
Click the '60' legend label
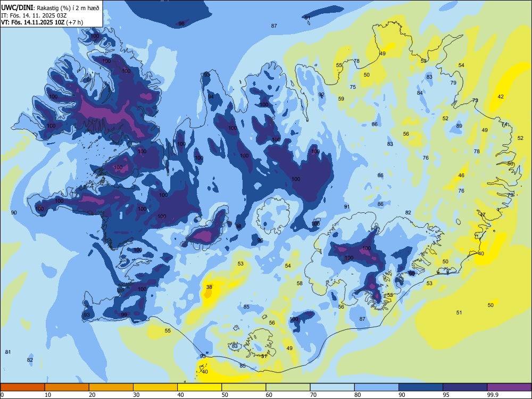point(269,395)
